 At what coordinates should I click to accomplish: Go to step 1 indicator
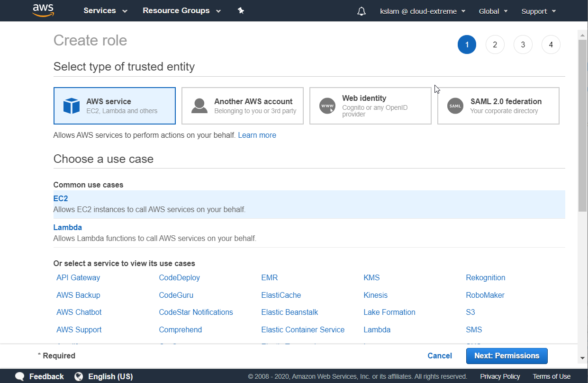click(x=467, y=45)
